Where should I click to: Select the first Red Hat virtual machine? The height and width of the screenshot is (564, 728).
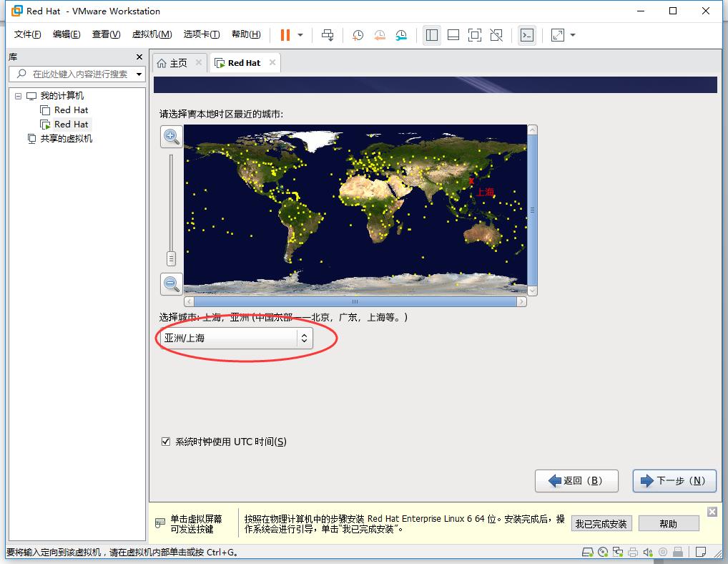tap(71, 110)
